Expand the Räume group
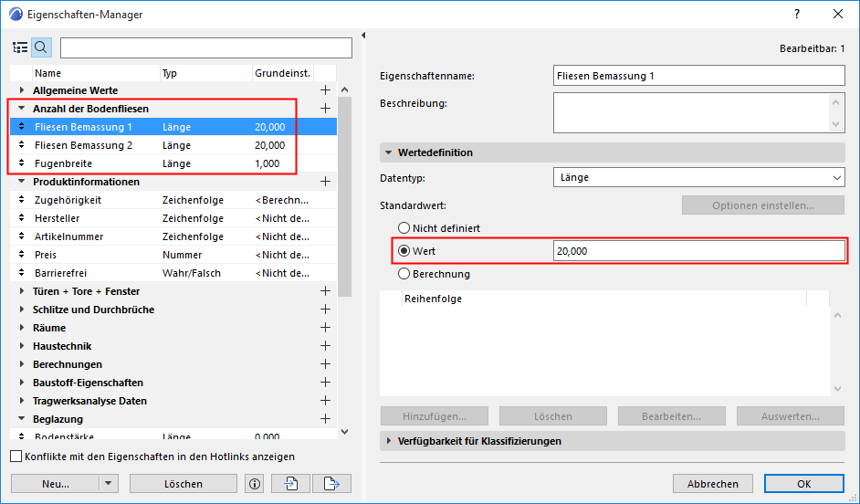The height and width of the screenshot is (504, 860). pyautogui.click(x=22, y=328)
